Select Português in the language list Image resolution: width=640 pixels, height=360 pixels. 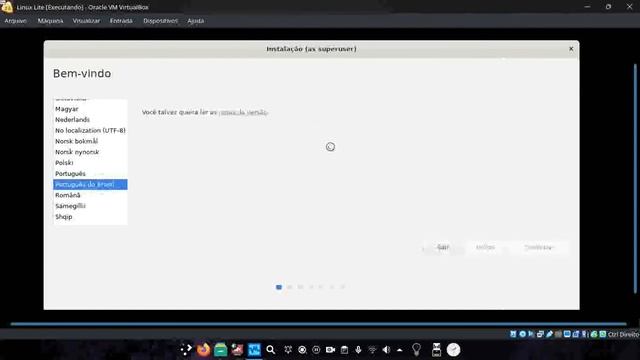point(90,173)
